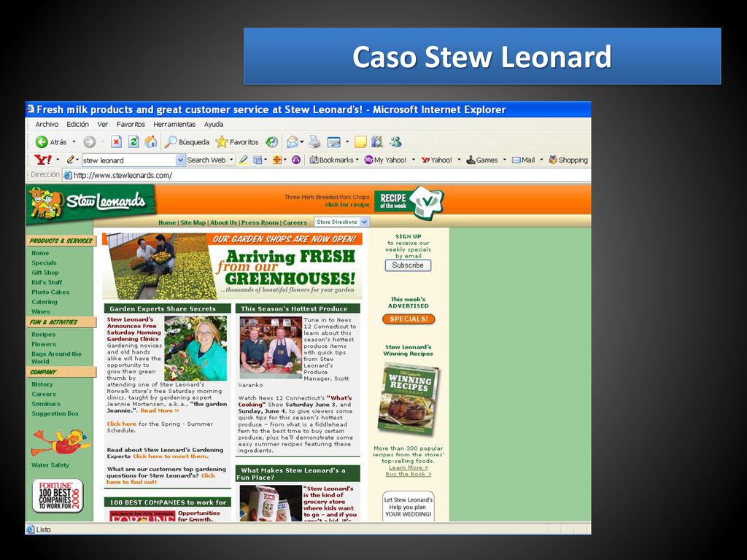
Task: Open the Edición menu
Action: 77,124
